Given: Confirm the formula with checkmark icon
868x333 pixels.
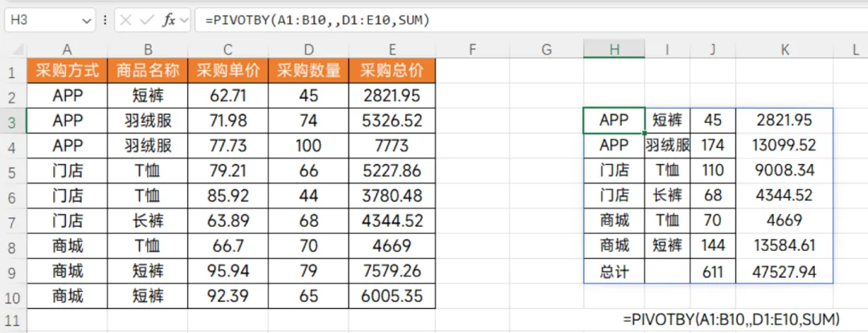Looking at the screenshot, I should 147,20.
